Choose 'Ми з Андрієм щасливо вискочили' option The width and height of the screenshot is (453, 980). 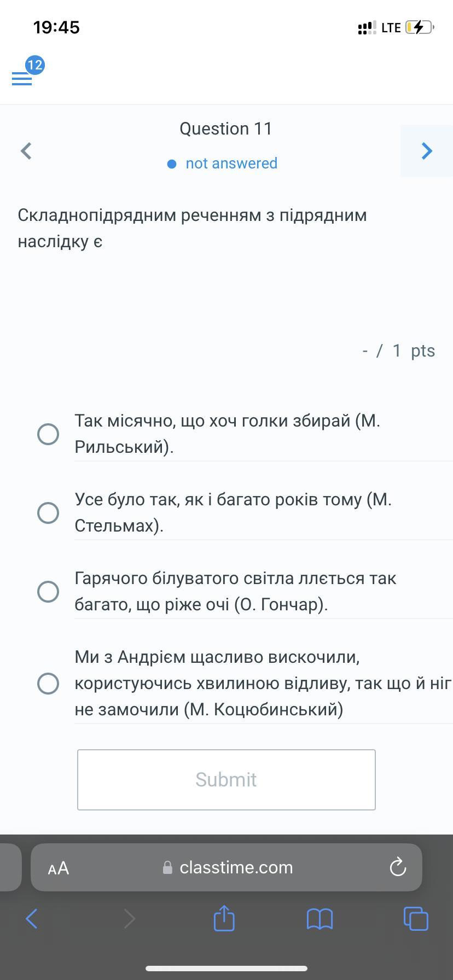coord(48,683)
